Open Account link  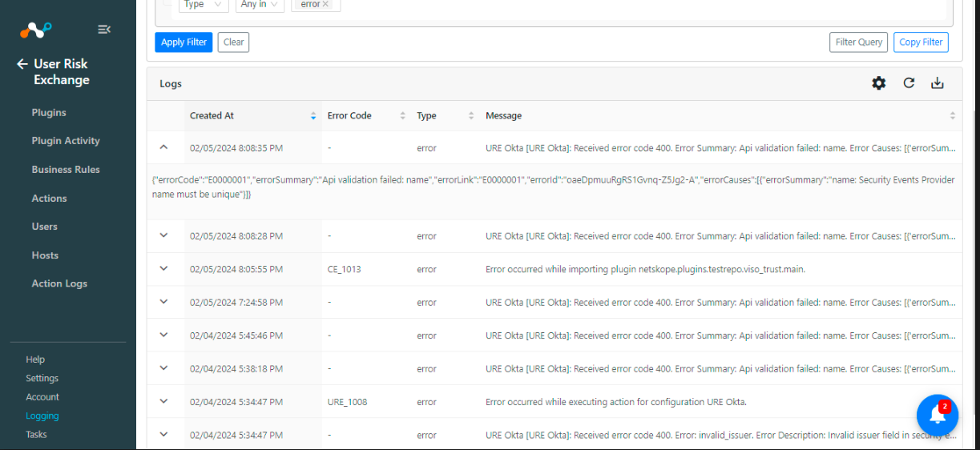(x=42, y=397)
